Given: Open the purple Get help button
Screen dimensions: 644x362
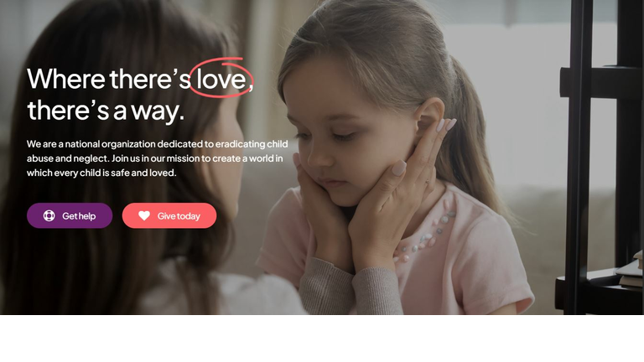Looking at the screenshot, I should point(70,215).
